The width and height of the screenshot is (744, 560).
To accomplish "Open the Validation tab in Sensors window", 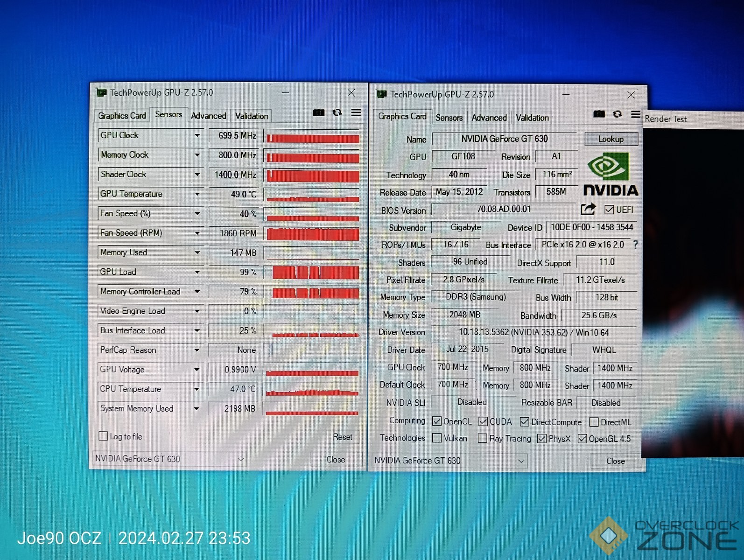I will point(252,116).
